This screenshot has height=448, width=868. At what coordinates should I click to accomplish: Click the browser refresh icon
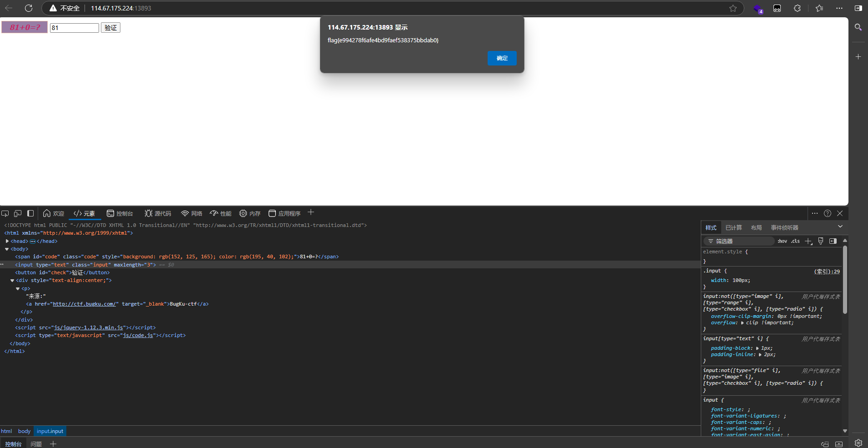coord(29,8)
